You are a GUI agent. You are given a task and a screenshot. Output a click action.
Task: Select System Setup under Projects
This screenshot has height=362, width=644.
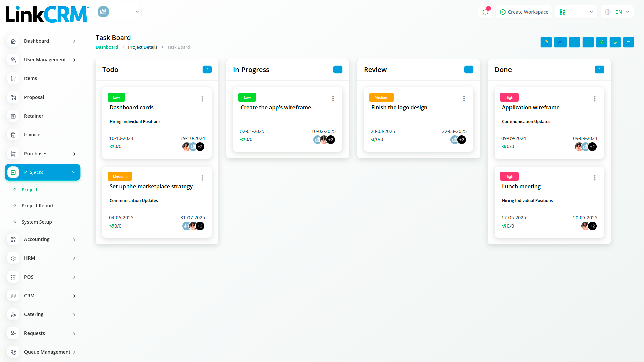37,222
